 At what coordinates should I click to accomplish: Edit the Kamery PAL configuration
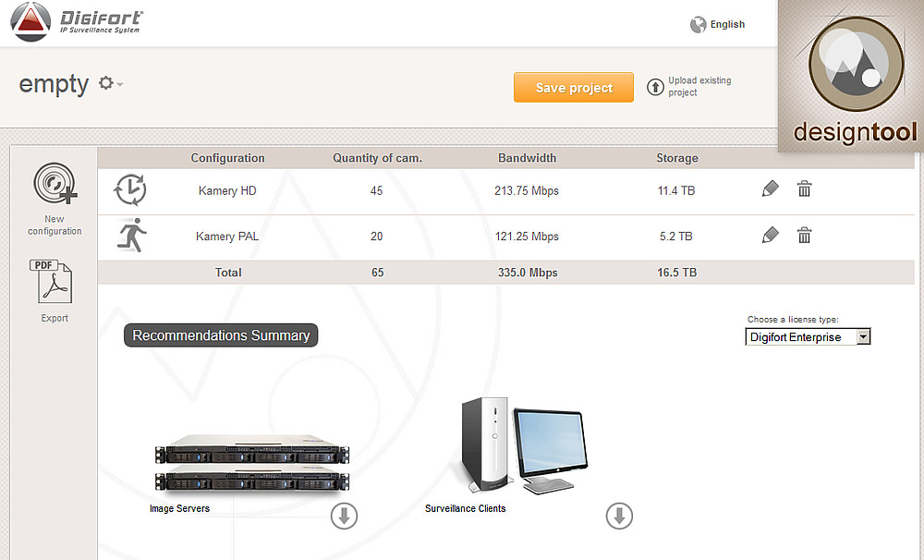click(x=770, y=236)
